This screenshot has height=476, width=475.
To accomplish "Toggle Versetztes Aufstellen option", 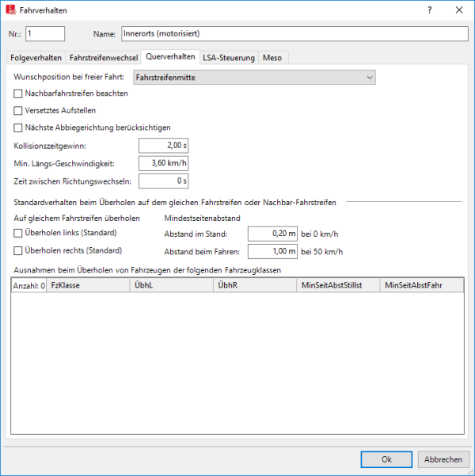I will tap(19, 110).
